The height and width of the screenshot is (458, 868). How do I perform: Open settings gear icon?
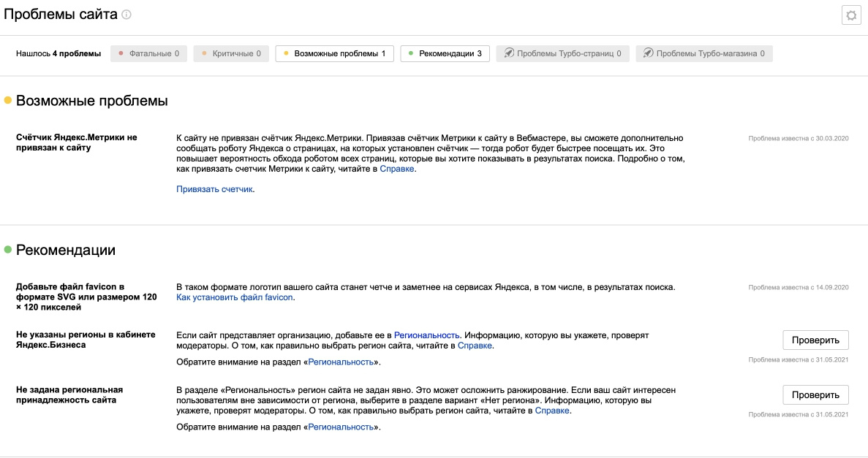[851, 15]
